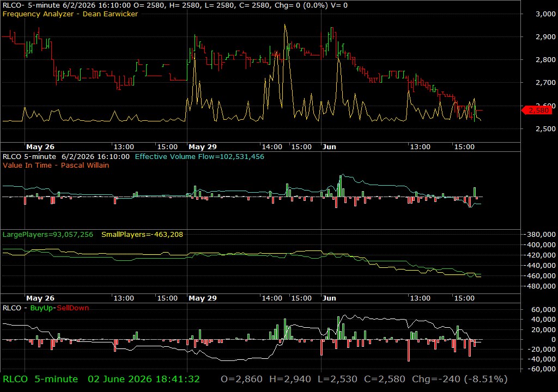This screenshot has height=392, width=558.
Task: Click 'RLCO 5-minute' in the green status bar
Action: point(40,379)
